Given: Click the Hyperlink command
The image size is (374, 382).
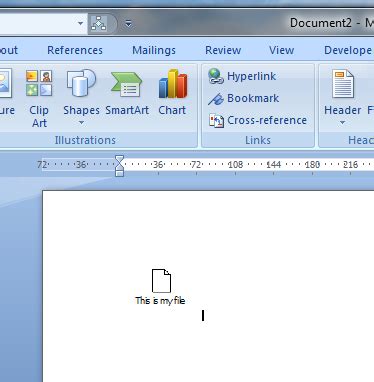Looking at the screenshot, I should pos(242,76).
